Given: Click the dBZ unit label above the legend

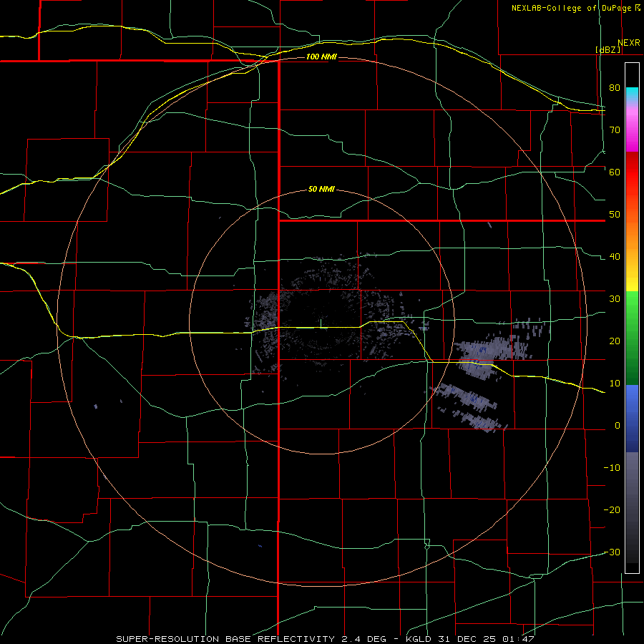Looking at the screenshot, I should click(x=608, y=49).
